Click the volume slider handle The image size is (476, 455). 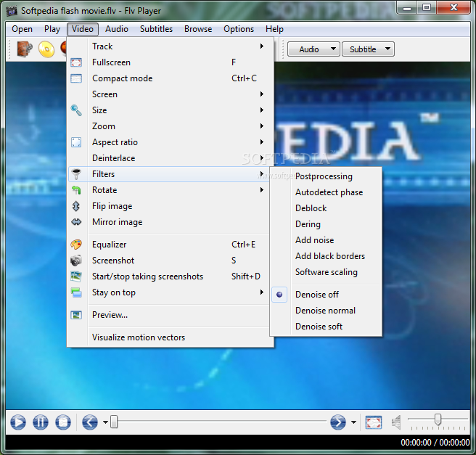438,419
